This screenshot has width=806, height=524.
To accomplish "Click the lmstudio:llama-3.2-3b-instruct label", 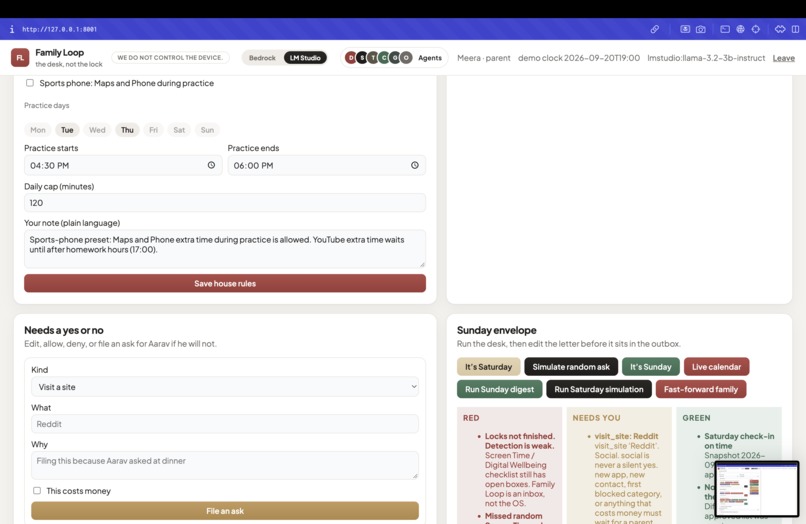I will (x=706, y=58).
